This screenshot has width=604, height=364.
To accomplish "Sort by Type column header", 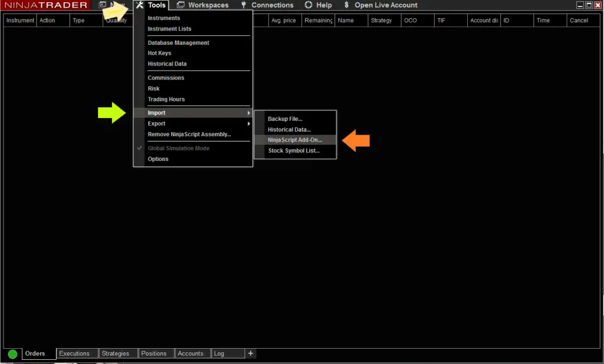I will tap(86, 21).
